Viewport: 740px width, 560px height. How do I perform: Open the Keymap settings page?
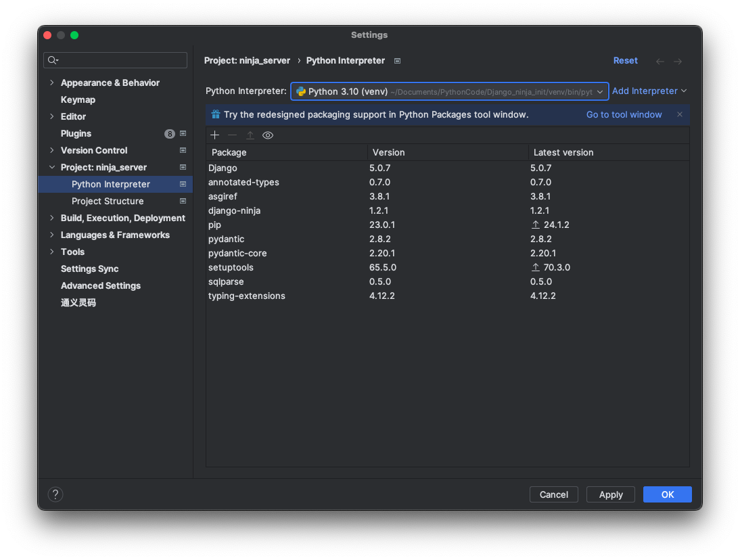click(x=78, y=99)
